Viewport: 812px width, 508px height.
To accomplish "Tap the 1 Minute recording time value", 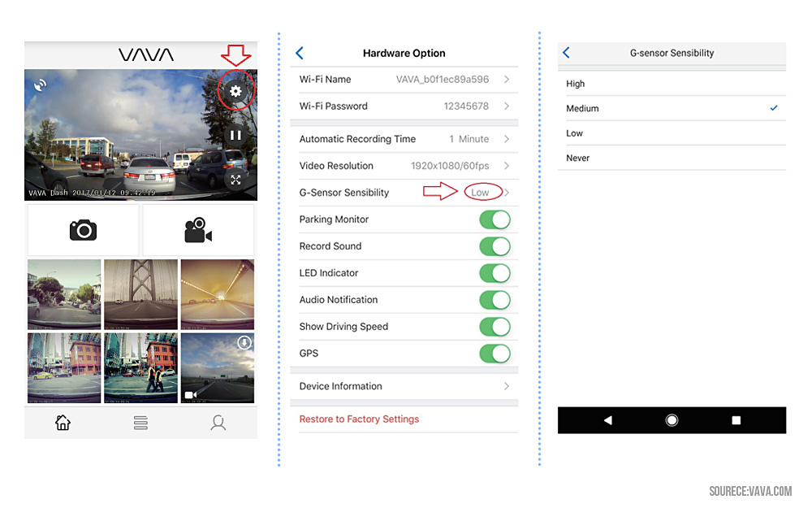I will [469, 139].
